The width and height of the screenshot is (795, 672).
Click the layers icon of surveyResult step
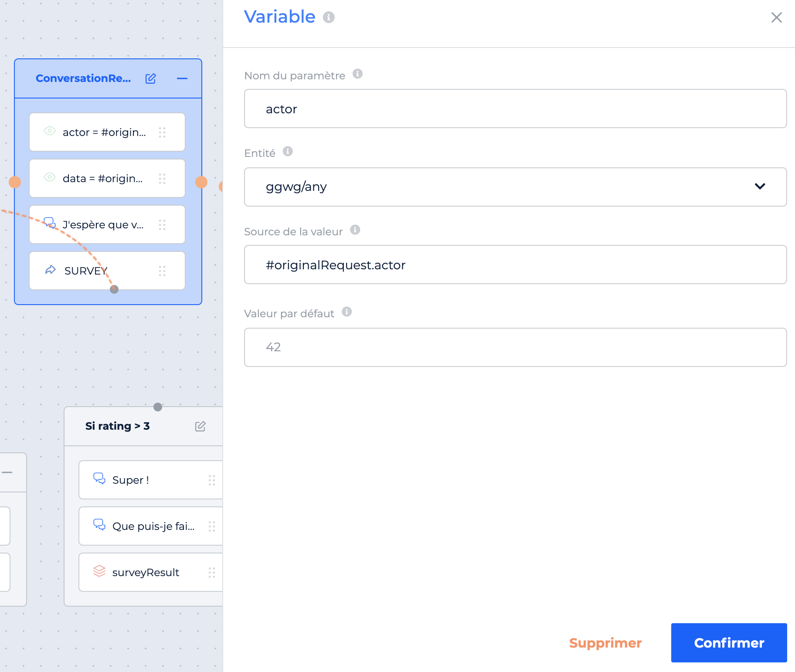[99, 571]
